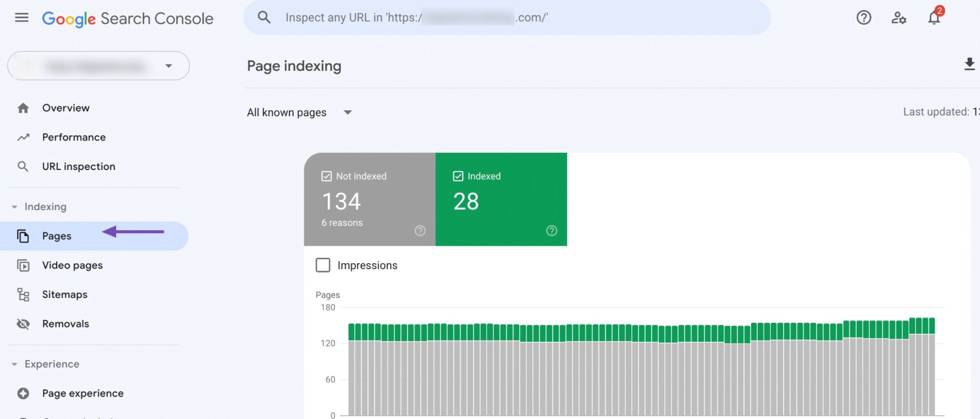Click the Google Search Console logo
Screen dimensions: 980x419
pos(127,19)
